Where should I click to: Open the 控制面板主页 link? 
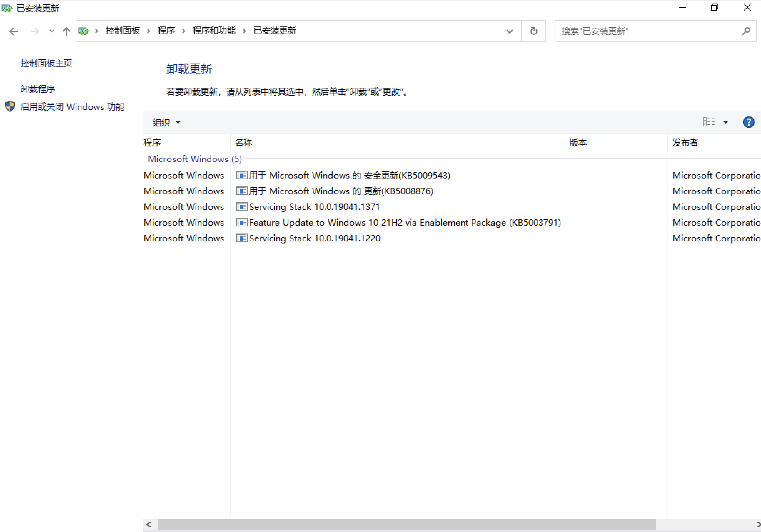click(x=46, y=64)
